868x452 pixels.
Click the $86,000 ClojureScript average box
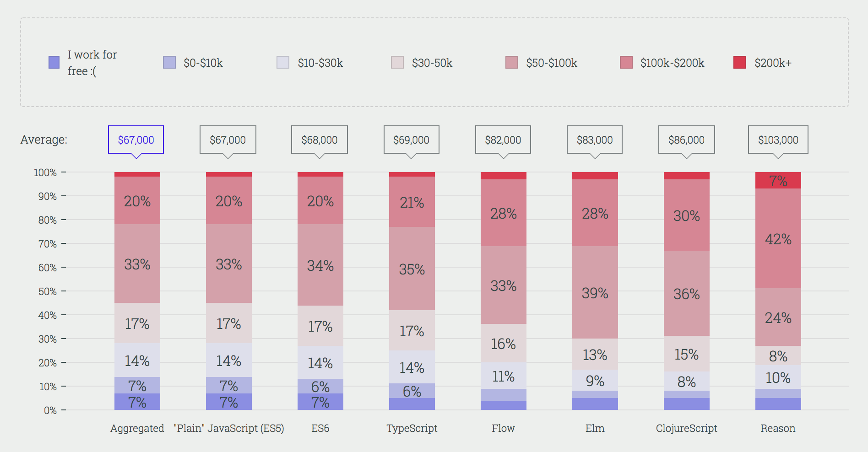[x=686, y=140]
